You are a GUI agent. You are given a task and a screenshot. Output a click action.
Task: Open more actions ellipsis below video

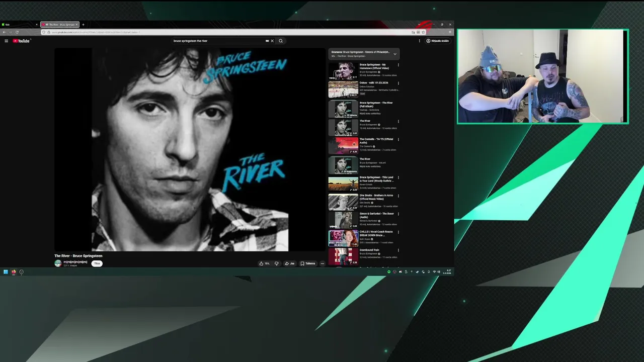[323, 263]
